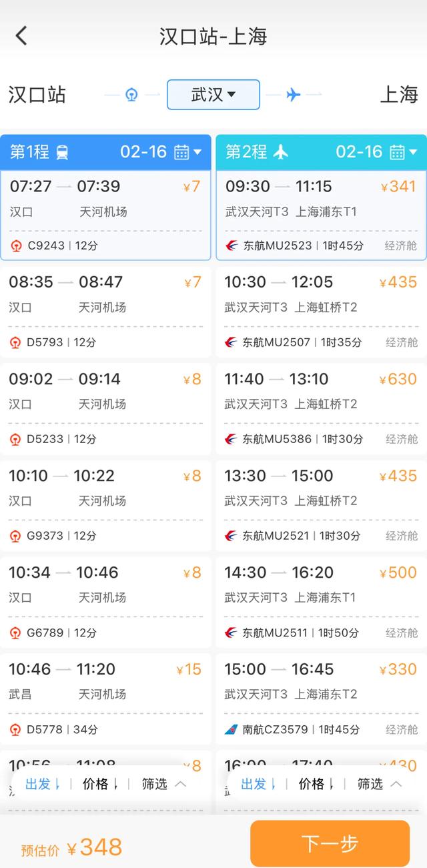Toggle the 出发 departure sort for trains
Viewport: 427px width, 868px height.
[x=40, y=785]
